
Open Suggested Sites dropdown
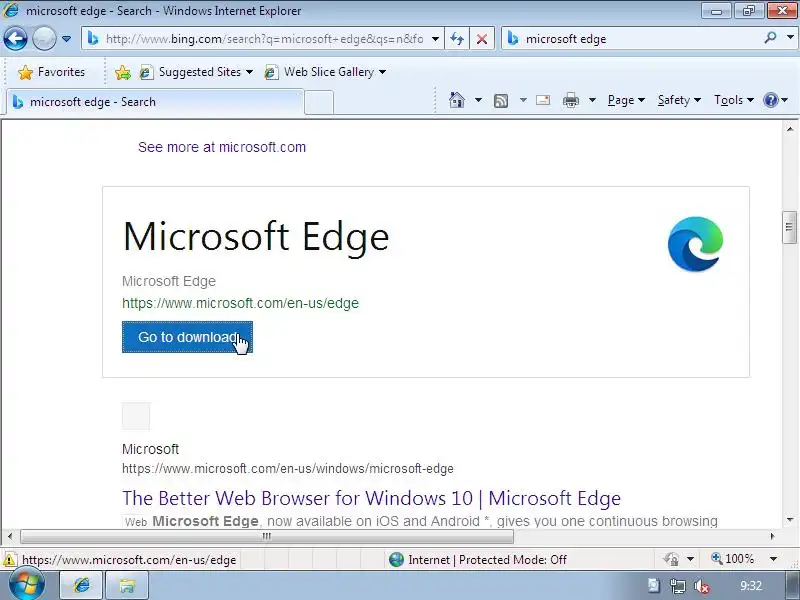196,72
